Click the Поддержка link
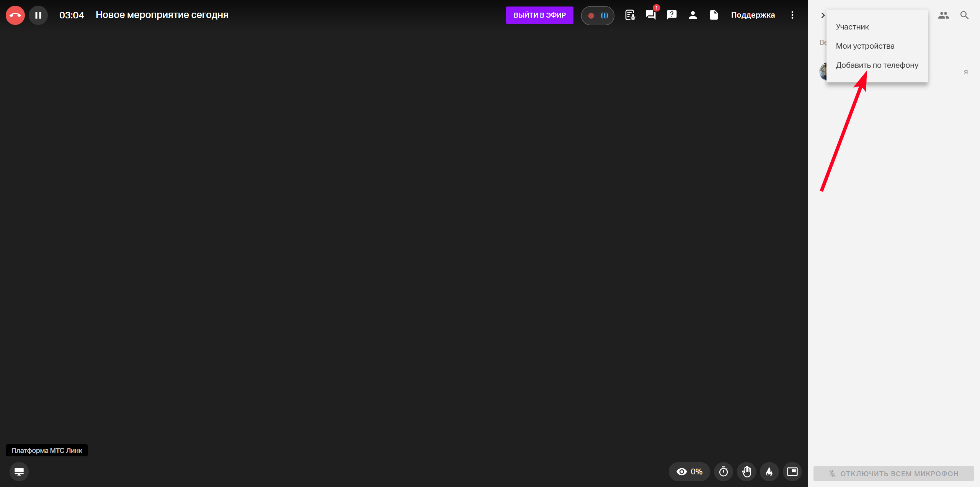 click(753, 15)
